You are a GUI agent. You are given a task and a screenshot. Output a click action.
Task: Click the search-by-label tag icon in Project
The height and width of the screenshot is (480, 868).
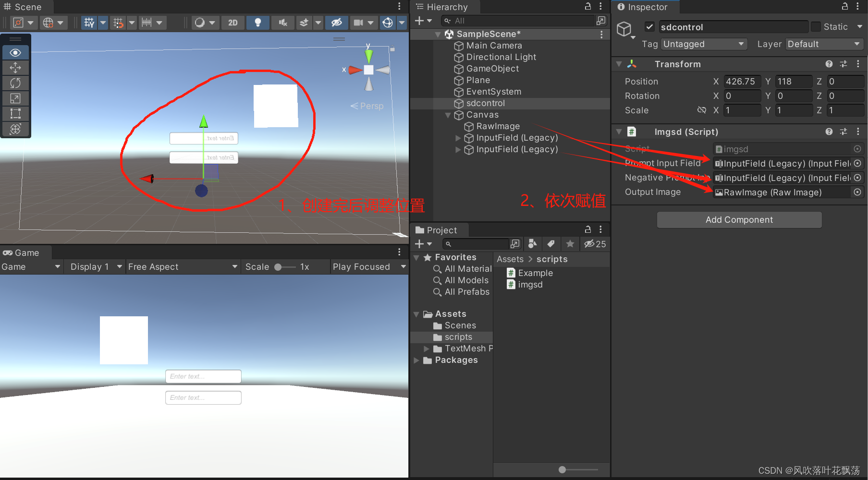pyautogui.click(x=551, y=244)
